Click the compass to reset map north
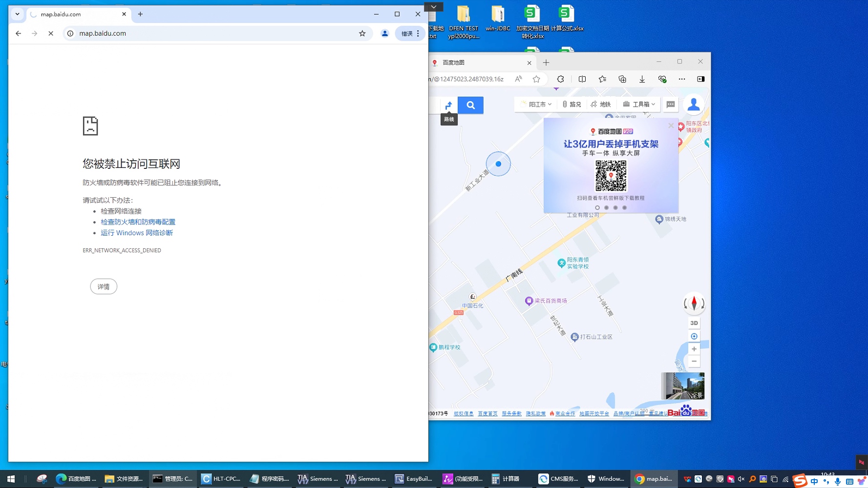The height and width of the screenshot is (488, 868). (x=694, y=304)
